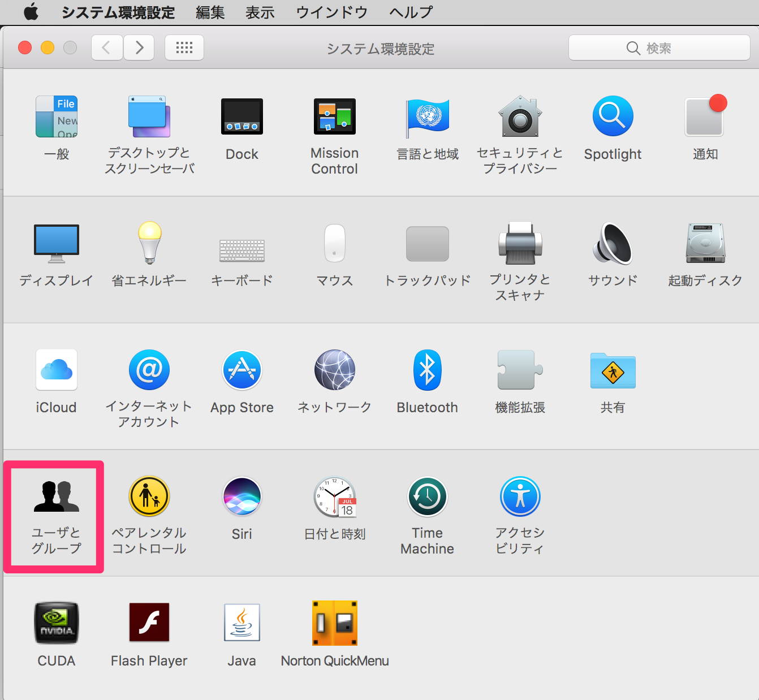Open ディスプレイ (Displays) preferences

(57, 244)
